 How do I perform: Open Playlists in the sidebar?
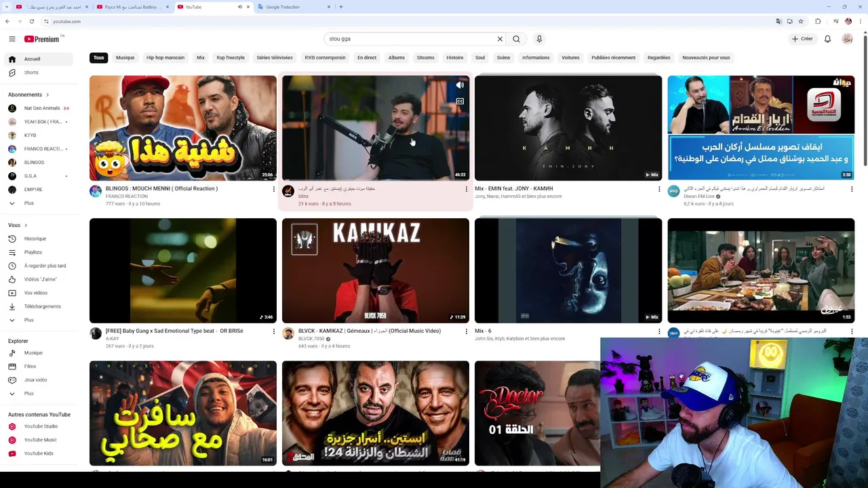pos(38,252)
